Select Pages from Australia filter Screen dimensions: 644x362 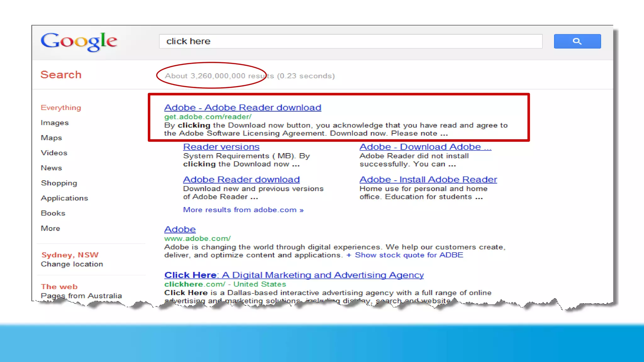81,296
